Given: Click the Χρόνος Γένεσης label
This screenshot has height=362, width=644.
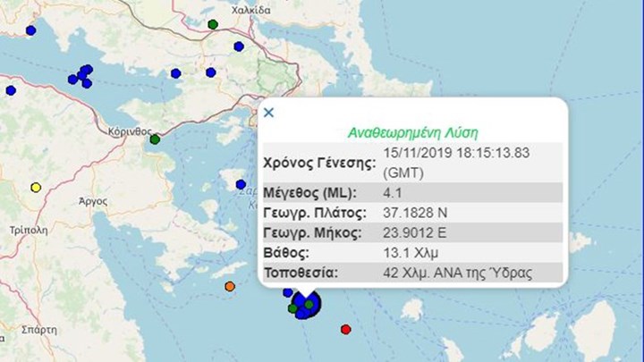Looking at the screenshot, I should 319,163.
